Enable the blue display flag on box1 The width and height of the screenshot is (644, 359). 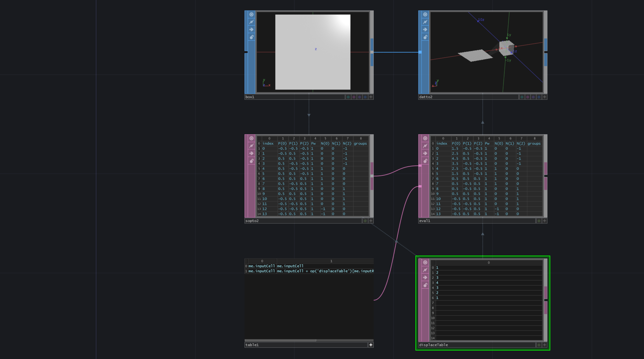pos(365,97)
